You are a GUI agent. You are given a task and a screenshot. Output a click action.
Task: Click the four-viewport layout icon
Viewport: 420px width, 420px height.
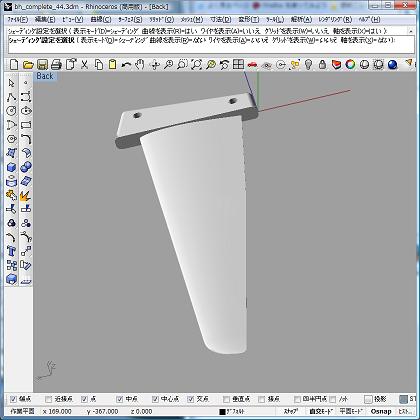[x=238, y=64]
